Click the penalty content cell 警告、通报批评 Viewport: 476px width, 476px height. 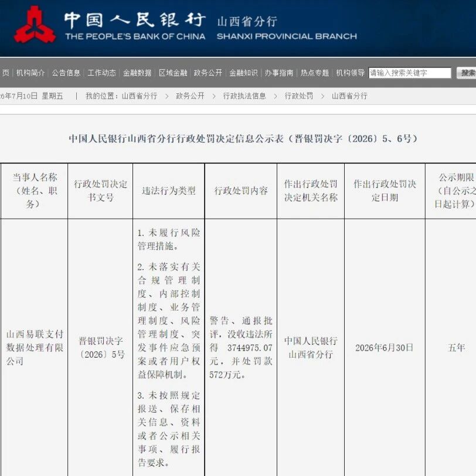coord(241,348)
